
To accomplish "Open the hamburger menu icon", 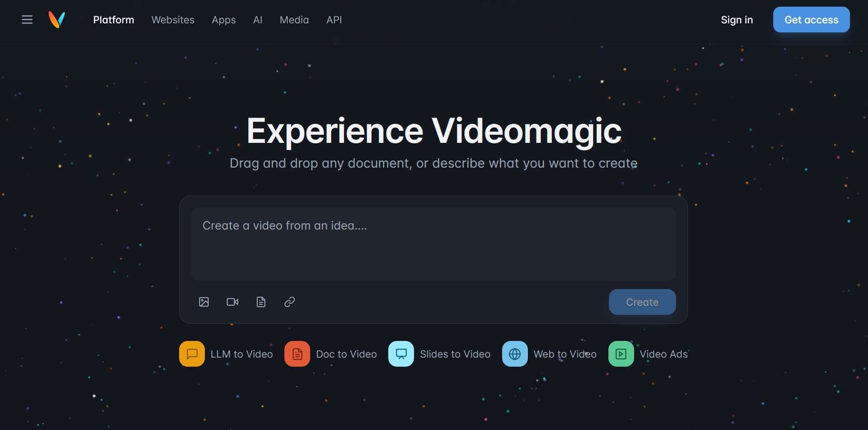I will [27, 20].
